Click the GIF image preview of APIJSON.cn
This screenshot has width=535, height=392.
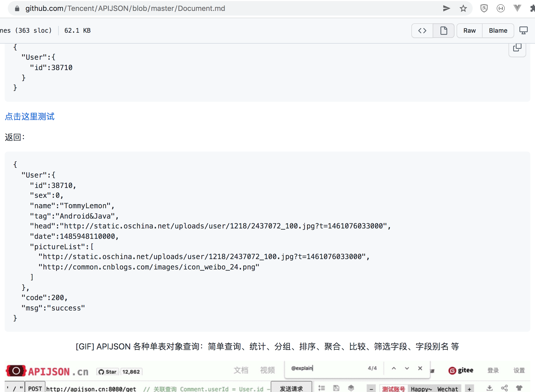pos(267,376)
